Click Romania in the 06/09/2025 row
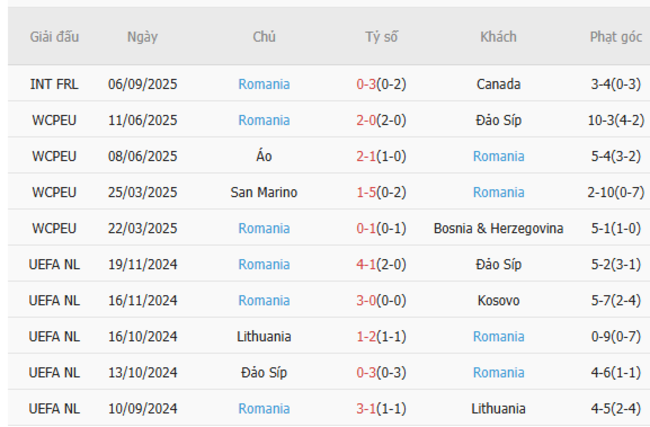The width and height of the screenshot is (650, 427). (264, 84)
